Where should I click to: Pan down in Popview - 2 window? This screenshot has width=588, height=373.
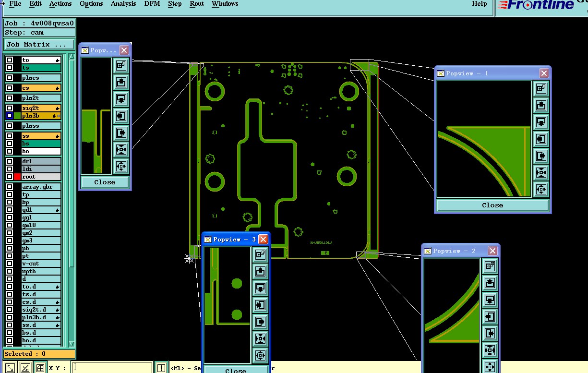coord(490,299)
